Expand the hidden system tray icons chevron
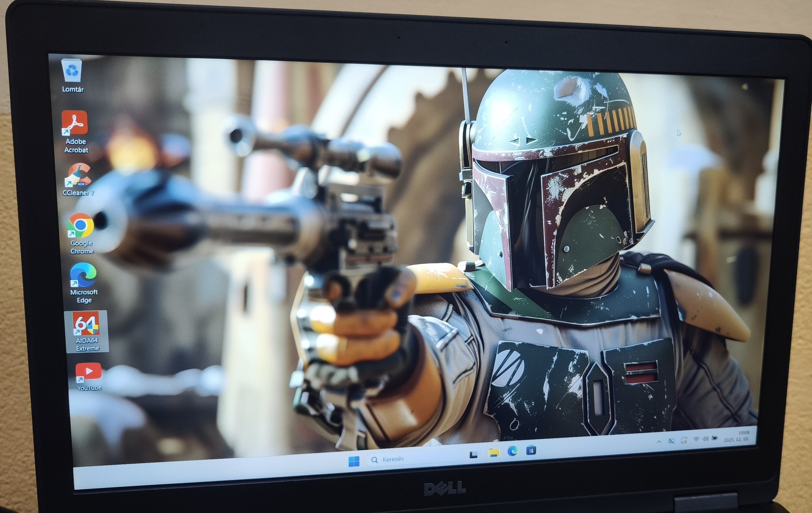The height and width of the screenshot is (513, 812). (659, 442)
